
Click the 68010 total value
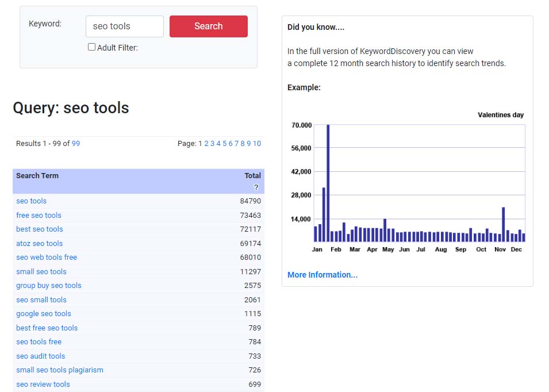pos(250,258)
